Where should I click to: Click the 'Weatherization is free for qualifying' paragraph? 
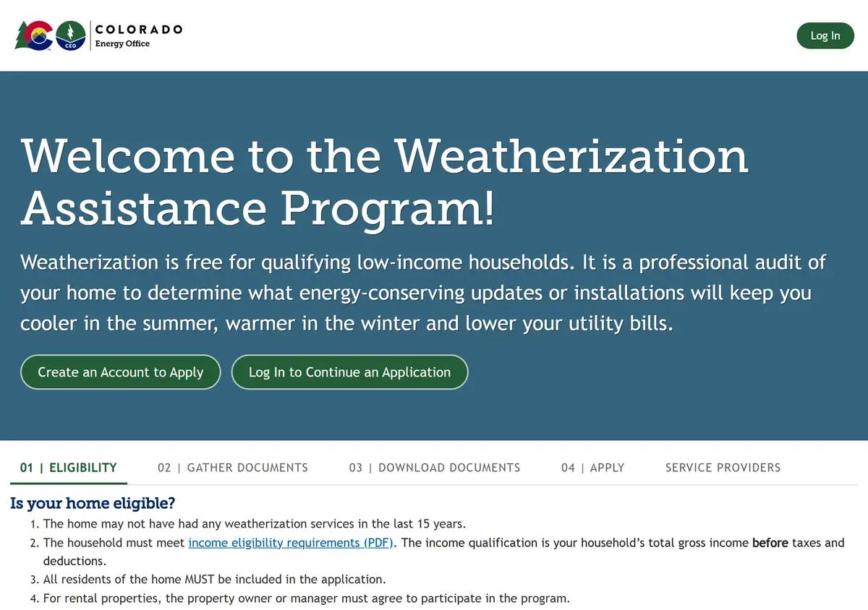[x=423, y=293]
